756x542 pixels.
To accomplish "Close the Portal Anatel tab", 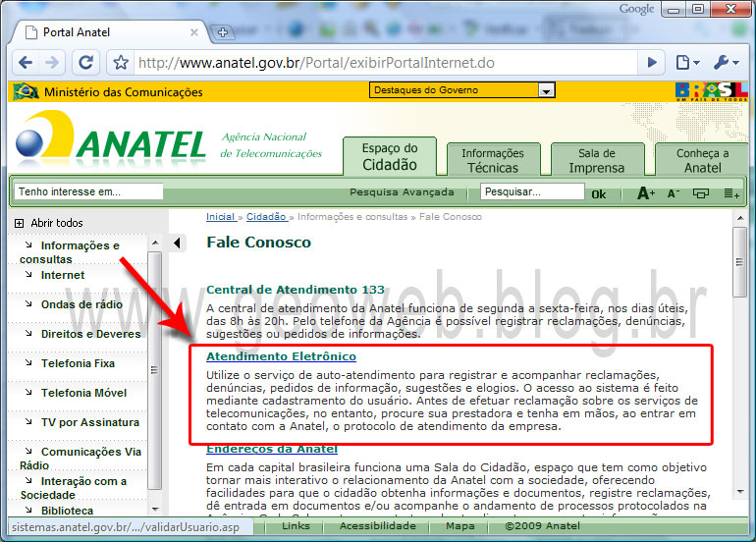I will click(x=193, y=32).
